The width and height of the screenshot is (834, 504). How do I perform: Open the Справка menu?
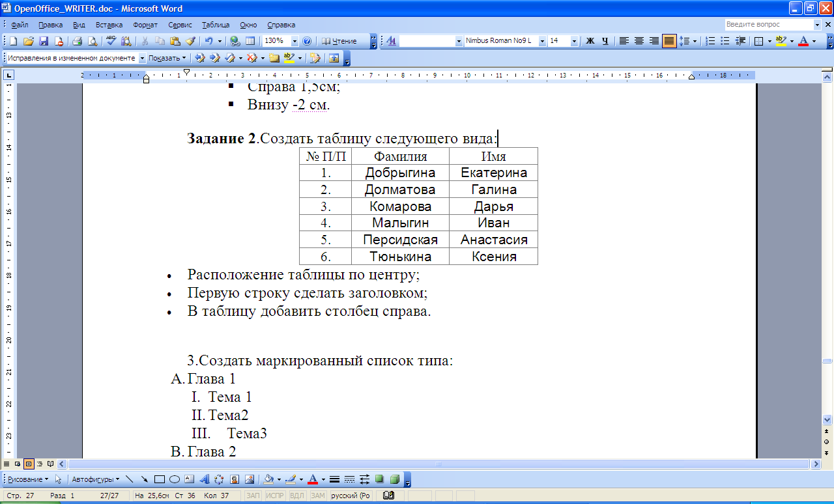281,25
